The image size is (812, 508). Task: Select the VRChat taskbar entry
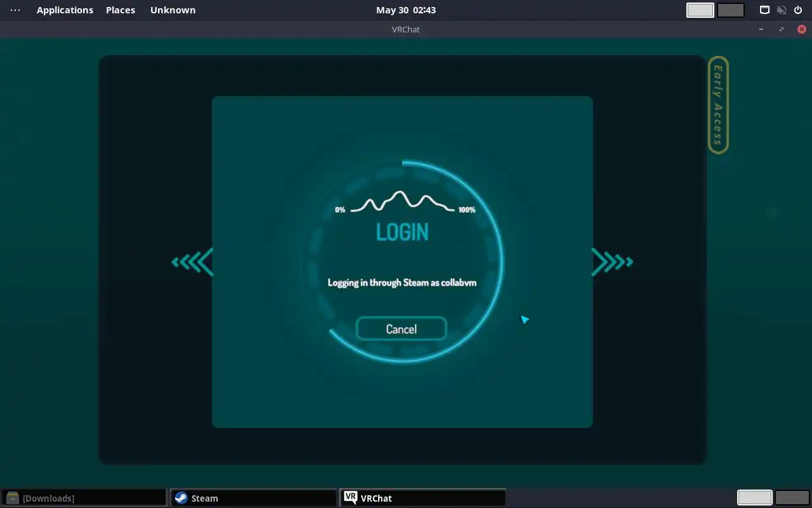[x=422, y=498]
